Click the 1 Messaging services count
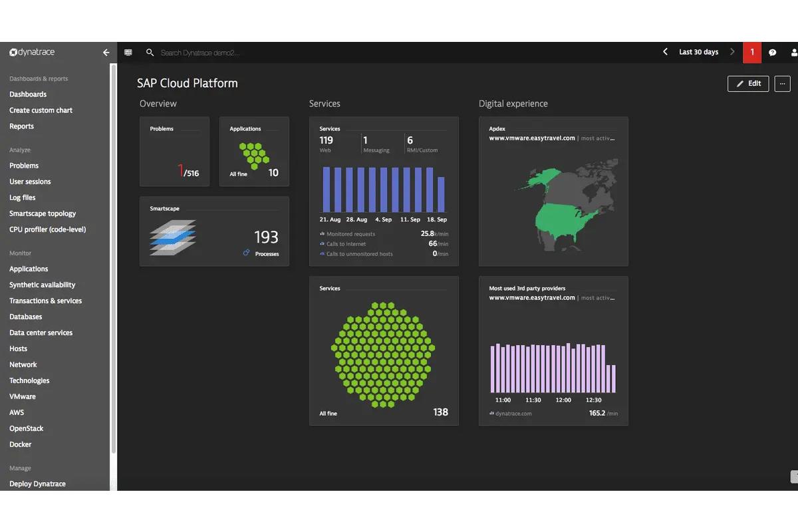Viewport: 798px width, 532px height. 366,140
